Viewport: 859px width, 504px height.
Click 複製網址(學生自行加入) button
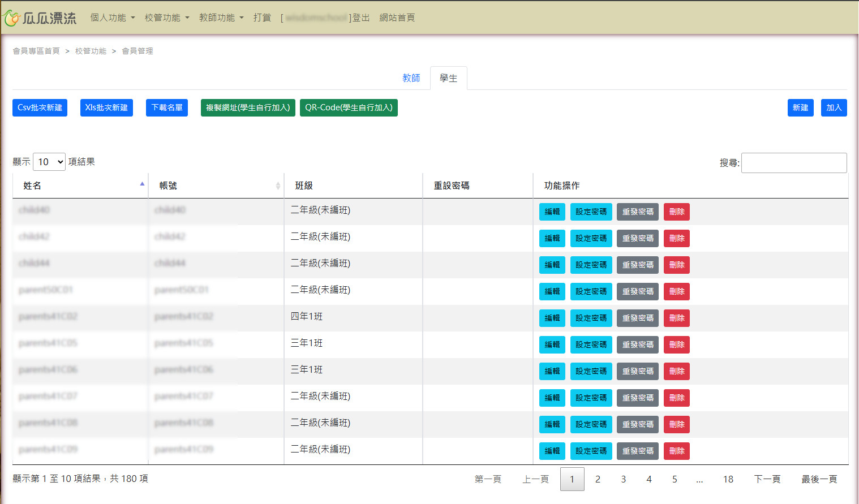(x=248, y=107)
